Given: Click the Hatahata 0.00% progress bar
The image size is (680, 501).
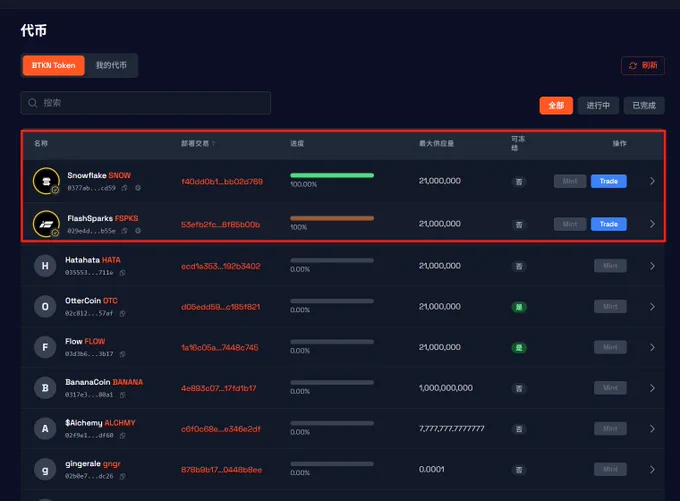Looking at the screenshot, I should 332,260.
